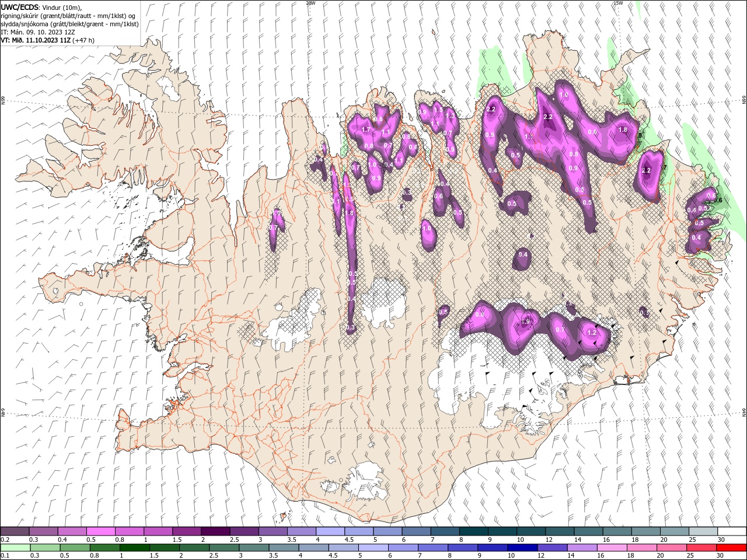Click the "15W" longitude label
The width and height of the screenshot is (747, 560).
[618, 3]
